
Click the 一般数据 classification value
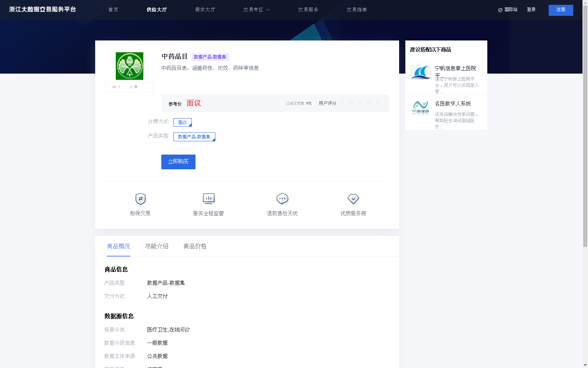pyautogui.click(x=157, y=343)
